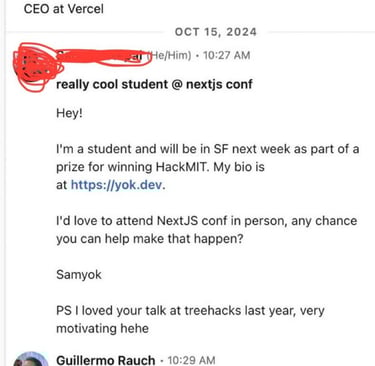Click 'you can help make that happen?' line
The image size is (375, 366).
tap(150, 239)
